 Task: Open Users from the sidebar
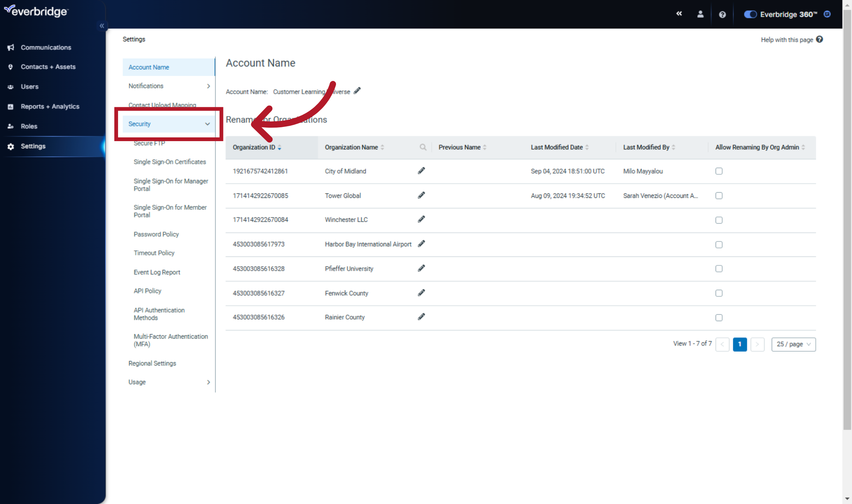(x=29, y=86)
